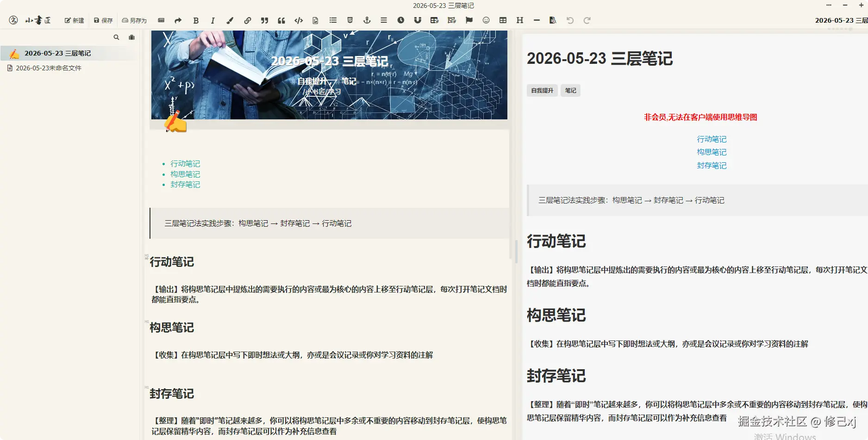Select the brush highlight icon
This screenshot has width=868, height=440.
point(230,20)
